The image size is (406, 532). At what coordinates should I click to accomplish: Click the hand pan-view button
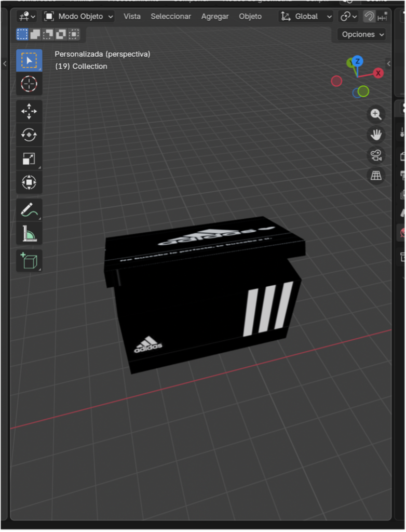pyautogui.click(x=376, y=135)
